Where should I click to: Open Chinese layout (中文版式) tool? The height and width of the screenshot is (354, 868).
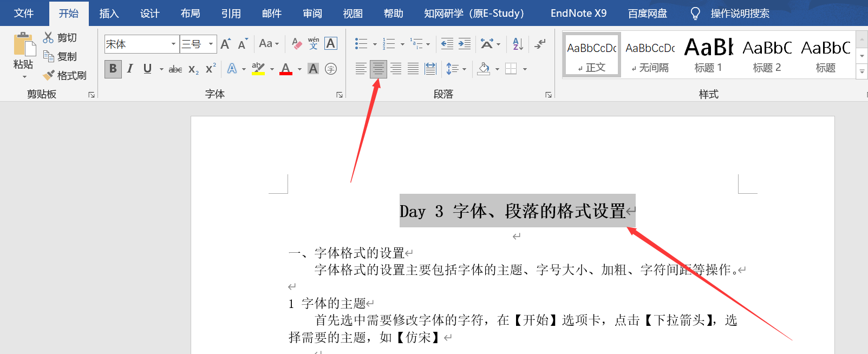(x=487, y=44)
